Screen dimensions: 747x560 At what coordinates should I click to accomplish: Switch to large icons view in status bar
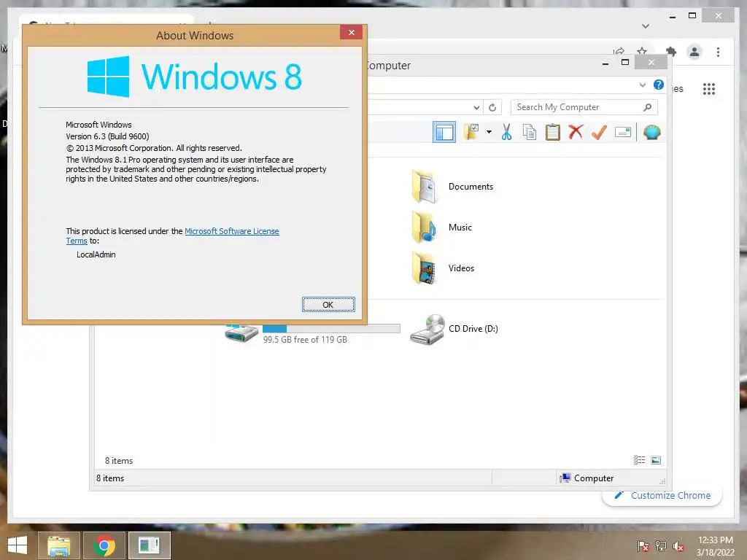[656, 459]
